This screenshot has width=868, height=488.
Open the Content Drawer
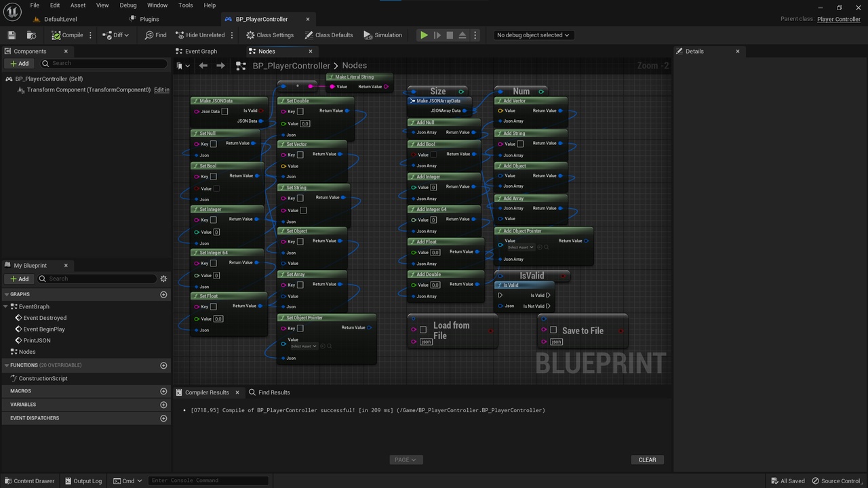coord(29,481)
